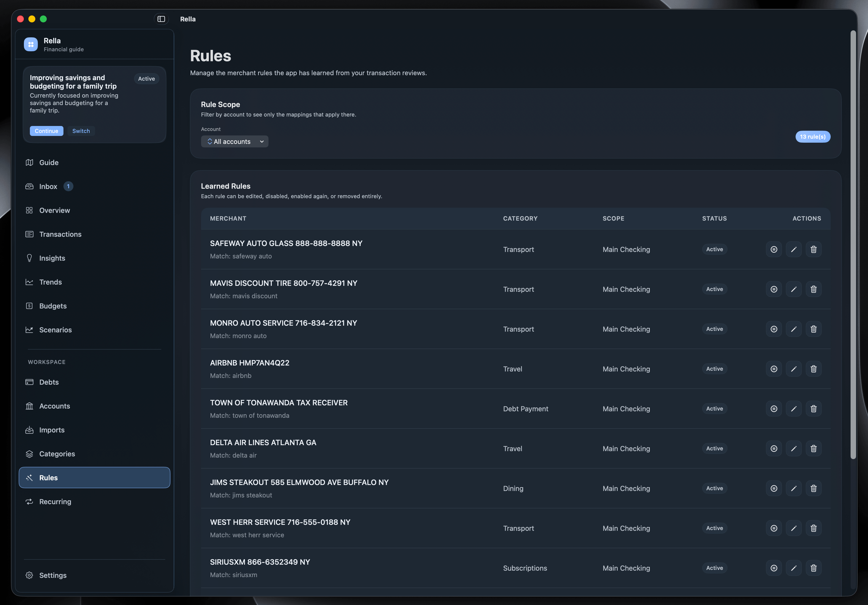This screenshot has height=605, width=868.
Task: Toggle the sidebar panel icon
Action: pos(161,19)
